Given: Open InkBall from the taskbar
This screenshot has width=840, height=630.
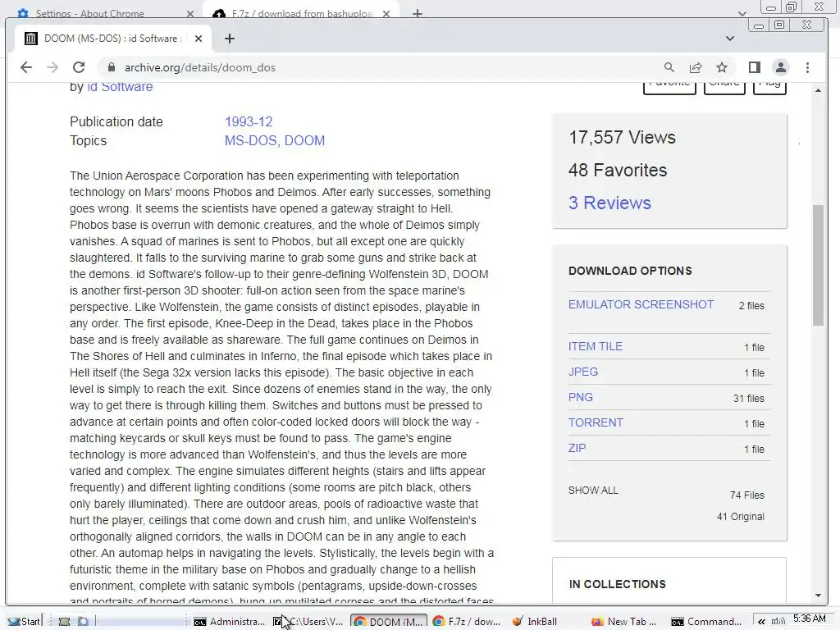Looking at the screenshot, I should coord(536,622).
